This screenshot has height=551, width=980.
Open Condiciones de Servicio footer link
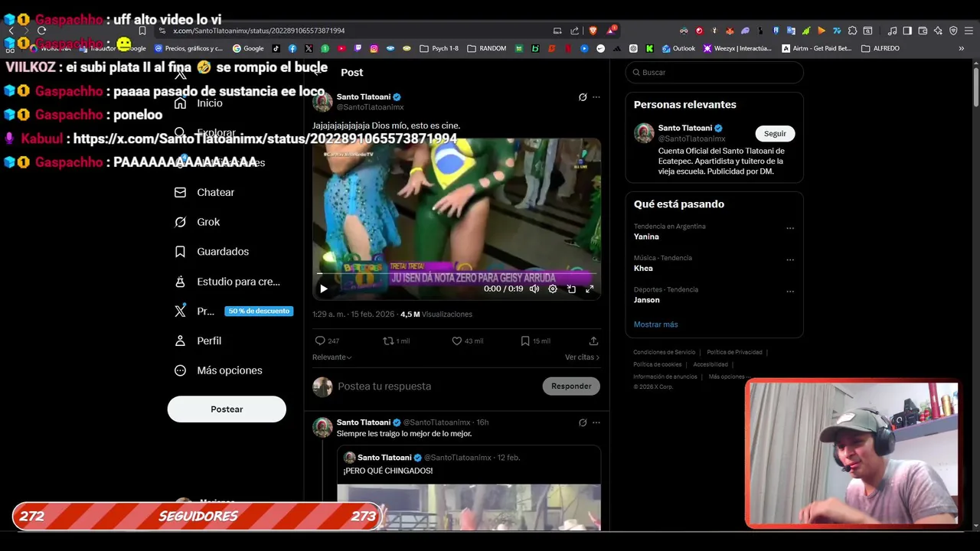point(664,352)
